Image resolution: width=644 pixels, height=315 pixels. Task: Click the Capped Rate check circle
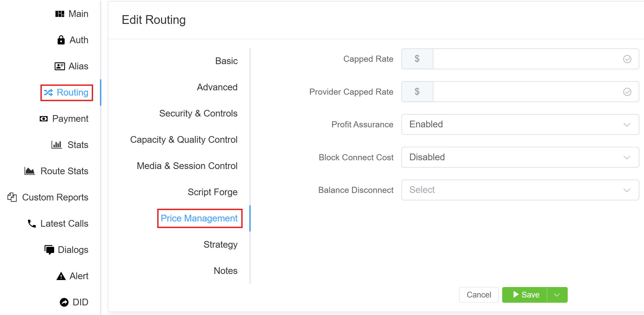[x=627, y=59]
